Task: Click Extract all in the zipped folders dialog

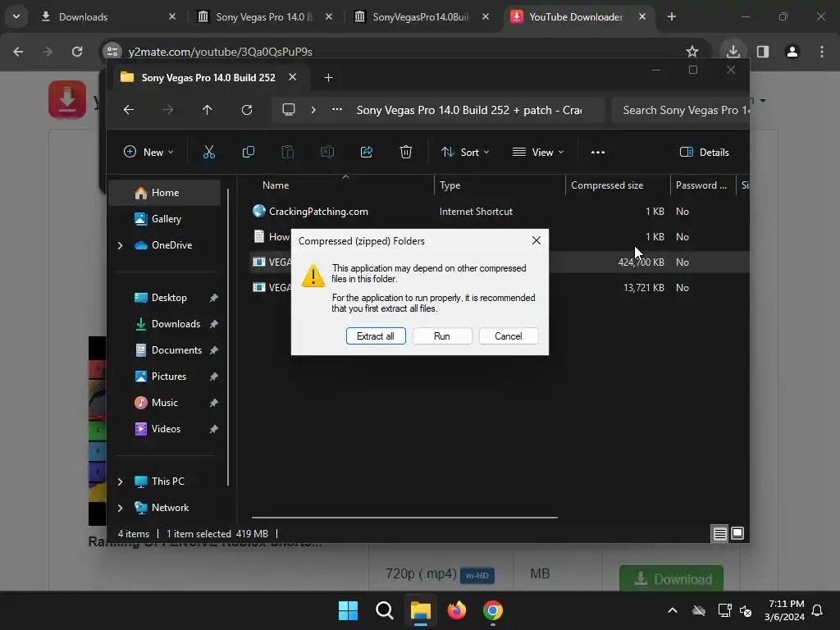Action: point(376,336)
